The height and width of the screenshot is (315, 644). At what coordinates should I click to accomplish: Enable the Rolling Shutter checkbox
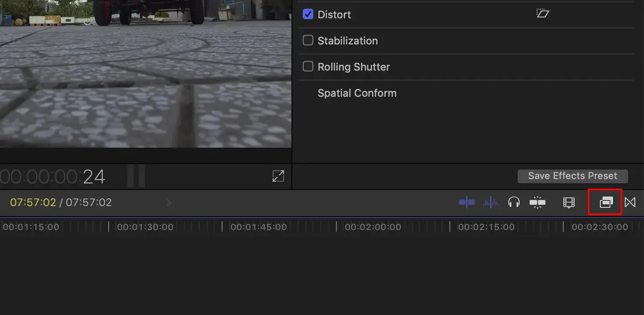pos(308,66)
